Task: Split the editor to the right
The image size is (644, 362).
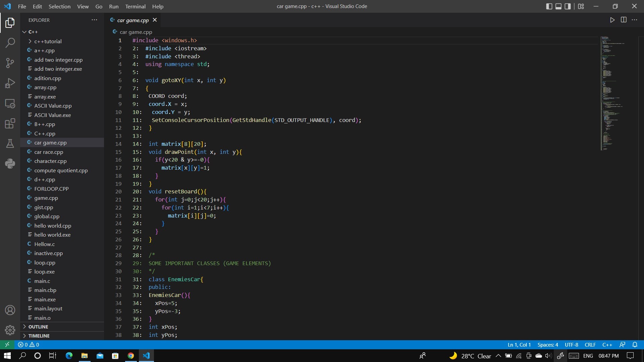Action: tap(624, 20)
